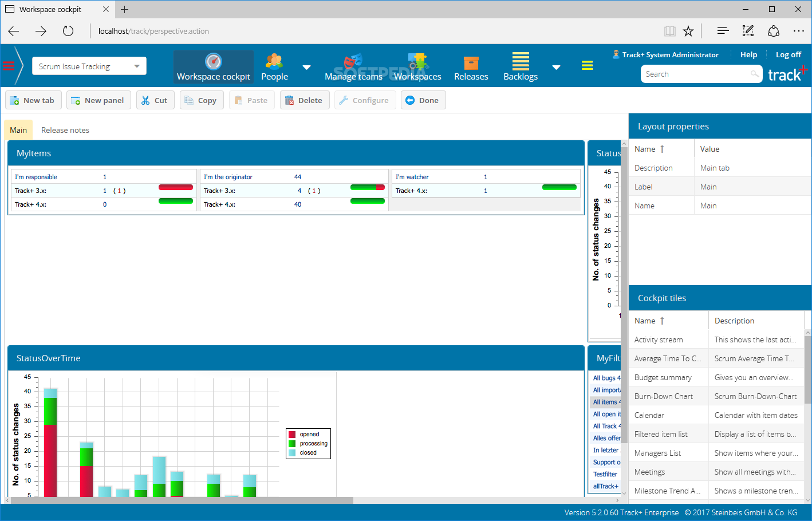Click the 'All bugs' filter link

(x=606, y=378)
